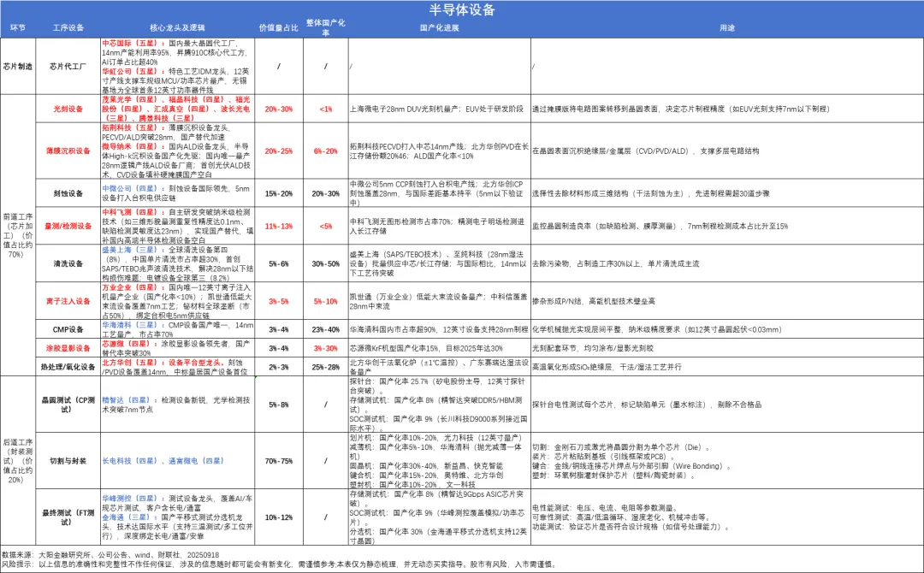Select the 量测/检测设备 cell
Screen dimensions: 924x573
(x=68, y=226)
